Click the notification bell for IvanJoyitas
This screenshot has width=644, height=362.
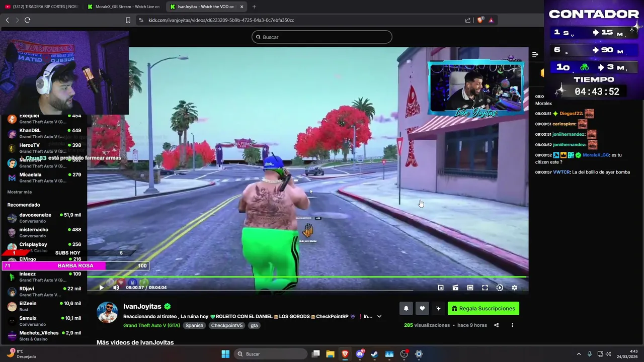pos(406,309)
